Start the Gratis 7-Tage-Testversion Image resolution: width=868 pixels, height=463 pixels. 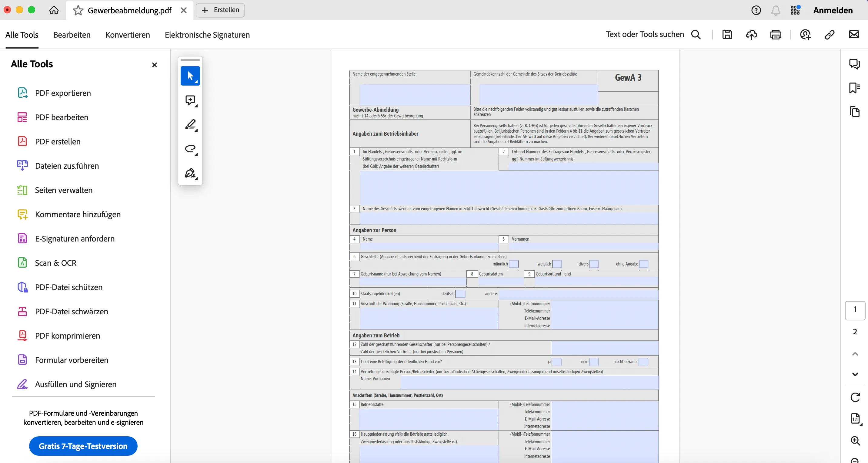[x=83, y=446]
